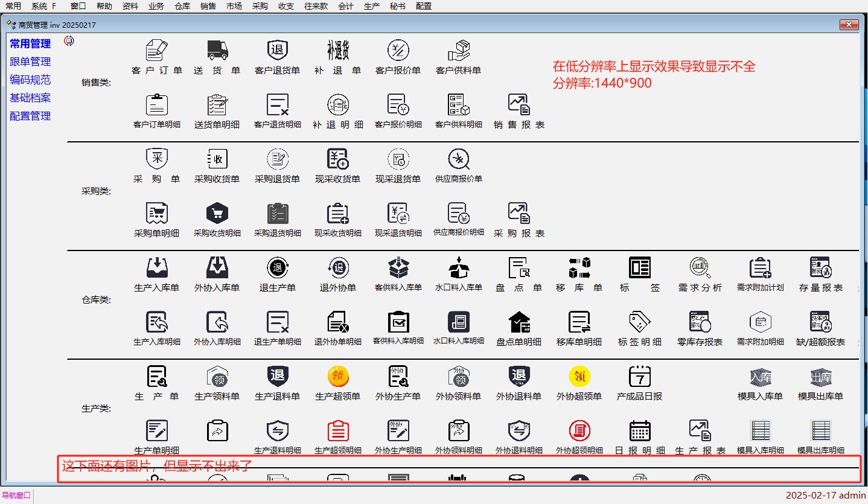Open the 销售报表 chart icon
Viewport: 868px width, 504px height.
click(x=519, y=105)
